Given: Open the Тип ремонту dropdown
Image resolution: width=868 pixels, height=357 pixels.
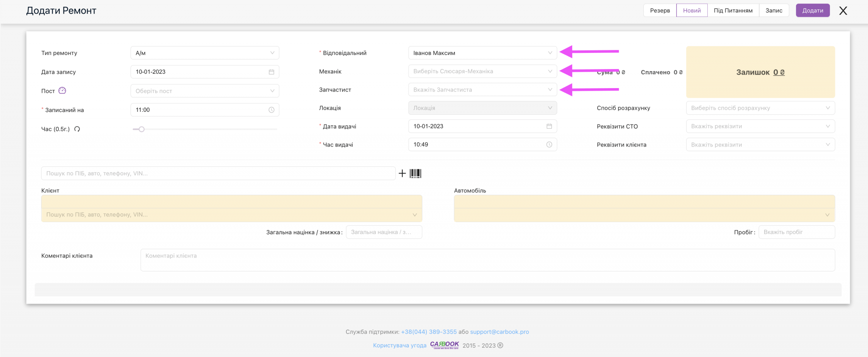Looking at the screenshot, I should click(x=205, y=53).
